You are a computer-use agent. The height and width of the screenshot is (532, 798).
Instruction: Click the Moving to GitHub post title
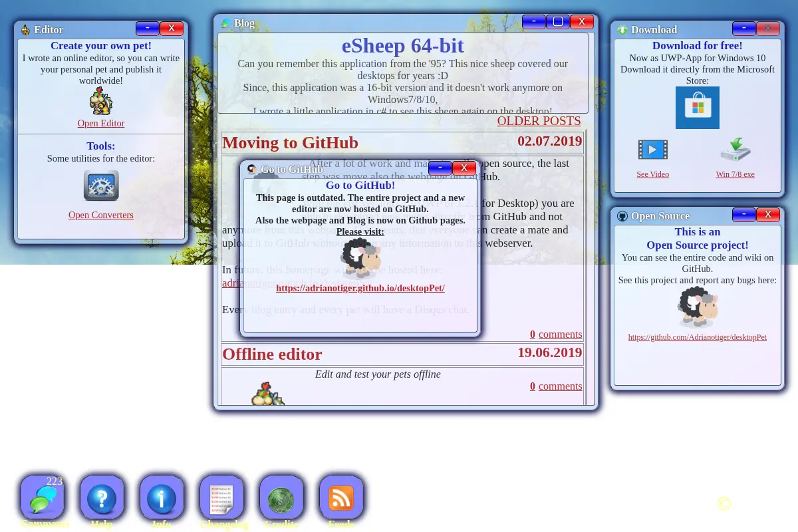(x=290, y=143)
